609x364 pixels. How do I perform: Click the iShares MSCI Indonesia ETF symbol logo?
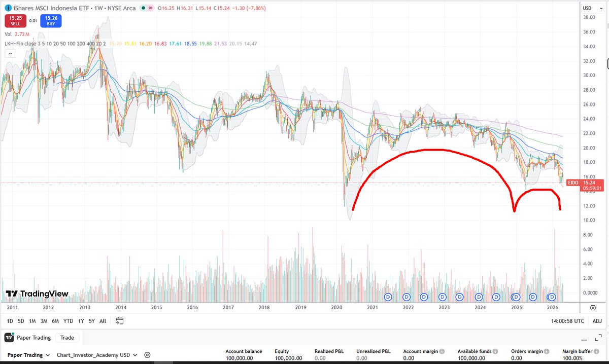(8, 8)
